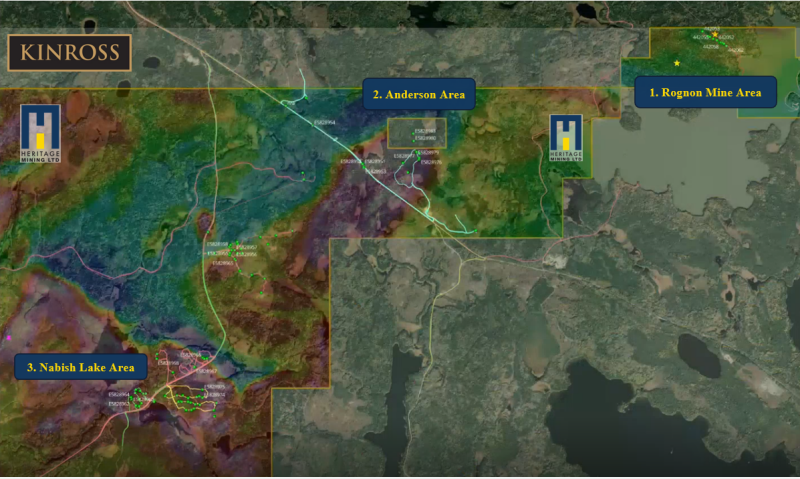Click the left Heritage Mining Ltd logo
This screenshot has height=479, width=800.
40,134
